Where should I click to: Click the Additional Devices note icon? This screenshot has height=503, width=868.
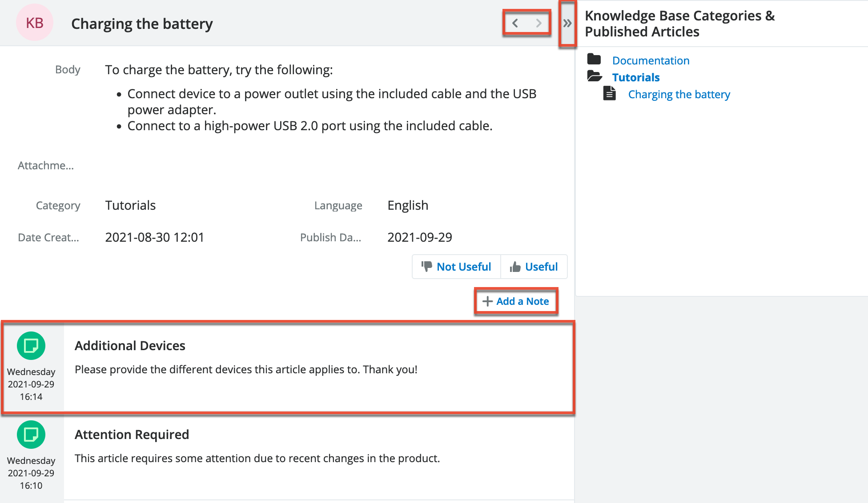tap(31, 345)
